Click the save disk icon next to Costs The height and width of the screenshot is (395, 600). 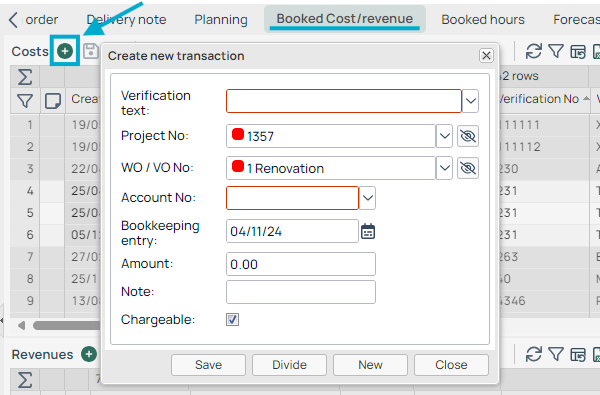(91, 51)
